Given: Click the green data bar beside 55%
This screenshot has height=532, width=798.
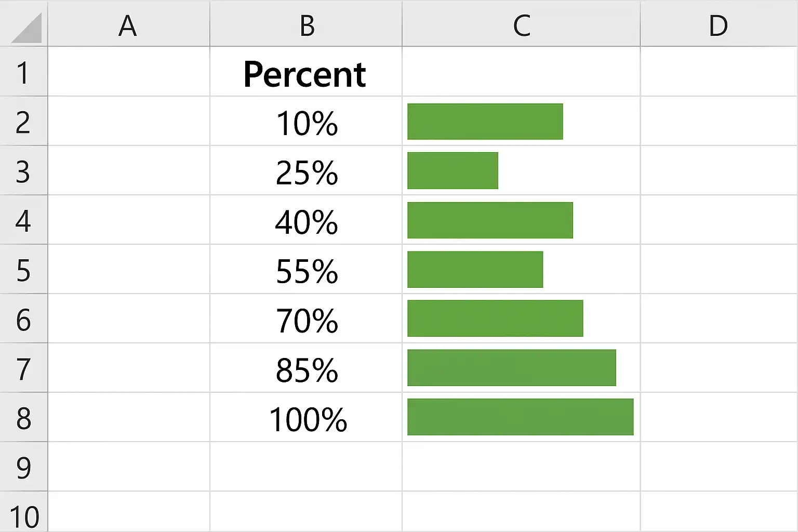Looking at the screenshot, I should coord(475,269).
